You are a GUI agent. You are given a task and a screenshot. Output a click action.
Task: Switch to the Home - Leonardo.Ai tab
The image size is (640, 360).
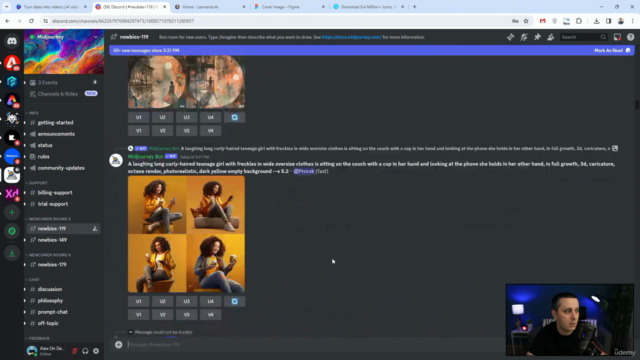[210, 7]
